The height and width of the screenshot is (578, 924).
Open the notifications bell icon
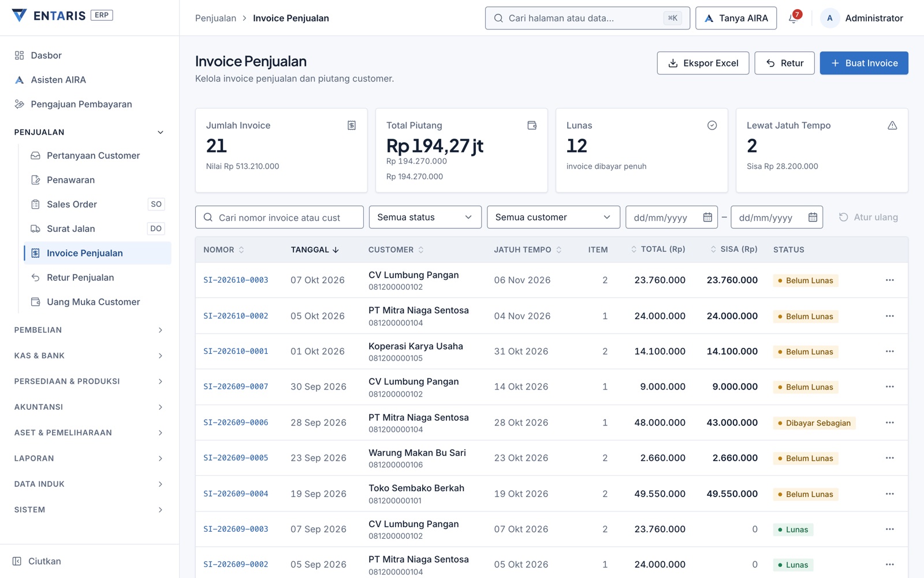[x=793, y=18]
